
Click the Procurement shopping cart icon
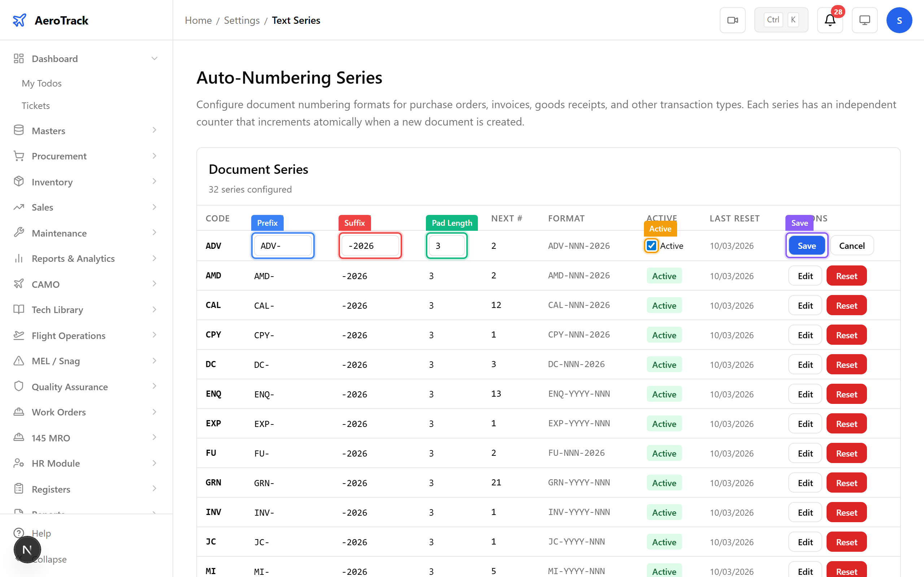(x=19, y=156)
